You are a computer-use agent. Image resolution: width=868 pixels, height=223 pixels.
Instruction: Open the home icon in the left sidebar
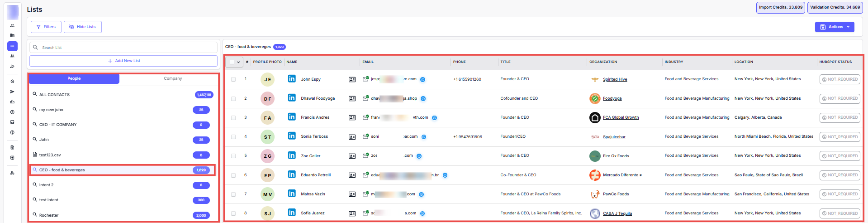pos(12,82)
